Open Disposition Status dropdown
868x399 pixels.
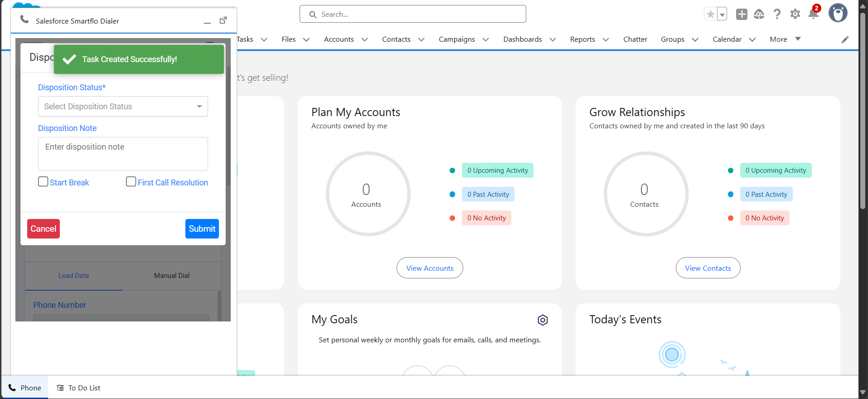pyautogui.click(x=123, y=107)
